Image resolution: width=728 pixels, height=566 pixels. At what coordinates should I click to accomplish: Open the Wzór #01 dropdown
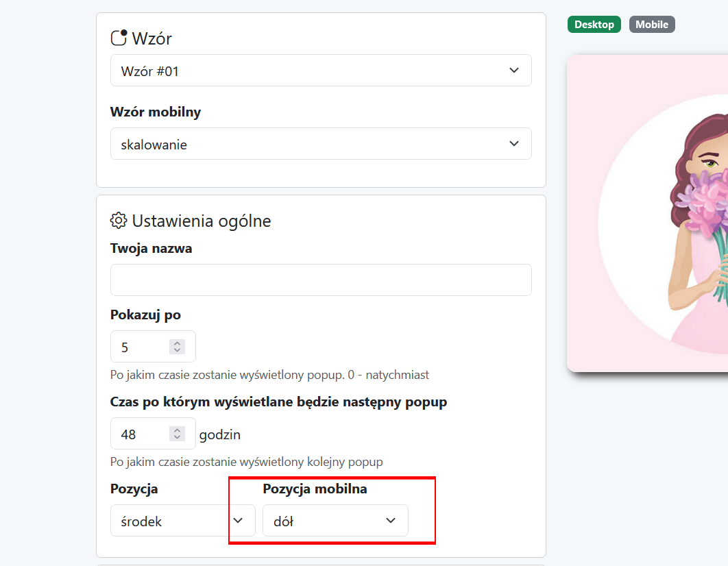(x=321, y=71)
